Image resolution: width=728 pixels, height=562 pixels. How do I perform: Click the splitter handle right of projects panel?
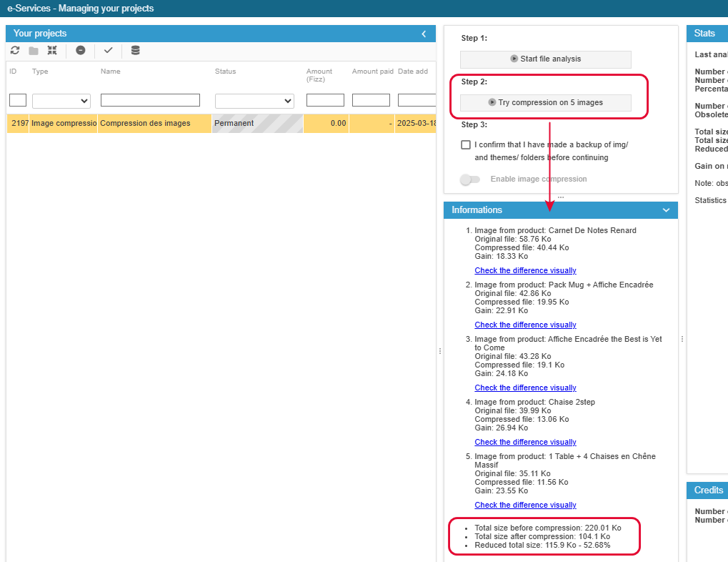point(439,351)
